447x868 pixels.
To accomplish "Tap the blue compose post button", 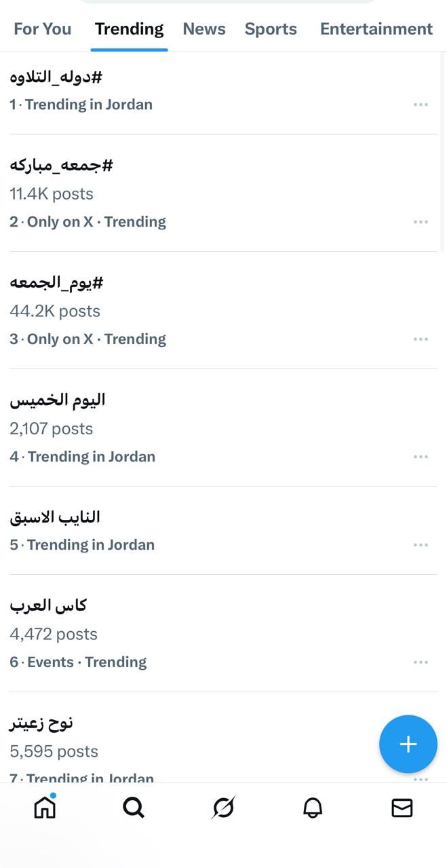I will (x=408, y=744).
